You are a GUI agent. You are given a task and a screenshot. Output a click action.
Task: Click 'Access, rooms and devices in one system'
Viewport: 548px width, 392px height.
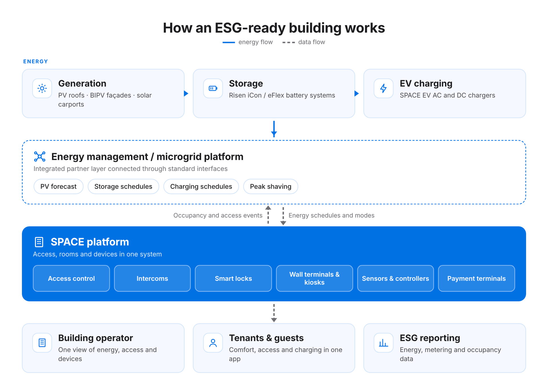pyautogui.click(x=97, y=254)
